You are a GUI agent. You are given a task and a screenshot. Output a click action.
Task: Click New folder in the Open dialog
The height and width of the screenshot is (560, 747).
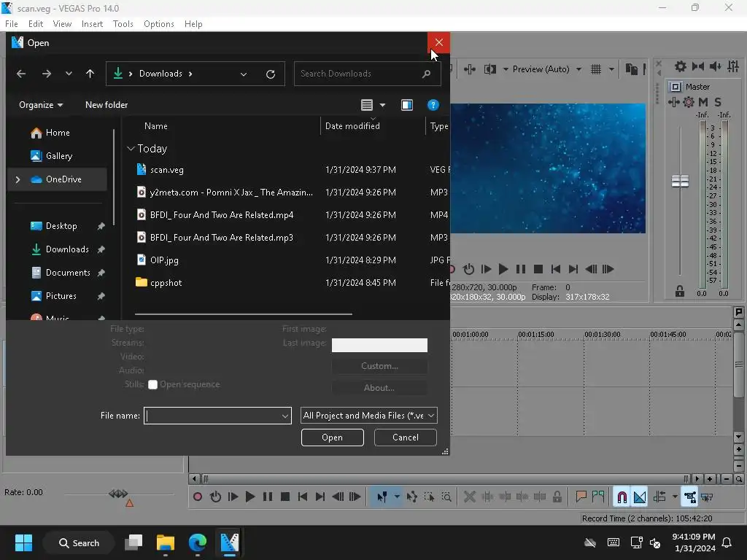coord(107,105)
